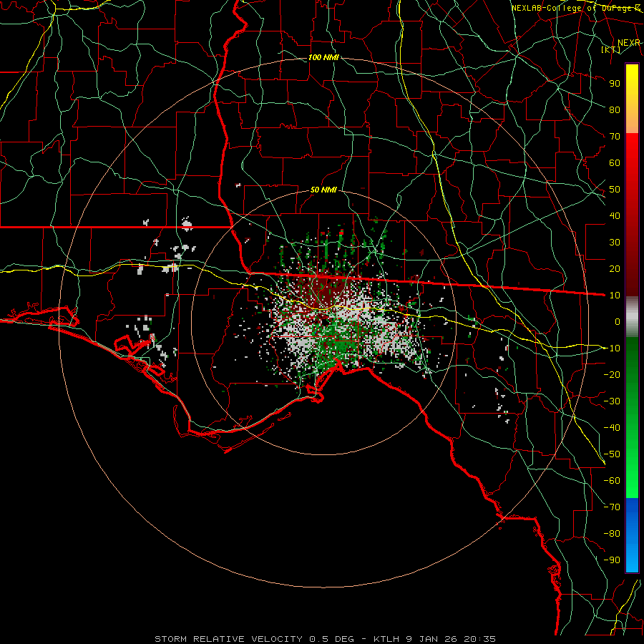Click the positive 20 value on velocity scale
Screen dimensions: 644x644
pyautogui.click(x=615, y=268)
